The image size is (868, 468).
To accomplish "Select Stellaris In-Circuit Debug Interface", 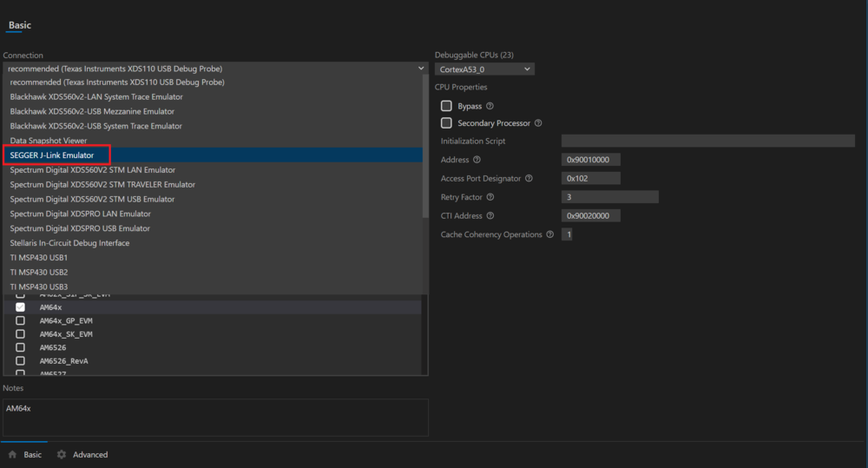I will (x=213, y=243).
